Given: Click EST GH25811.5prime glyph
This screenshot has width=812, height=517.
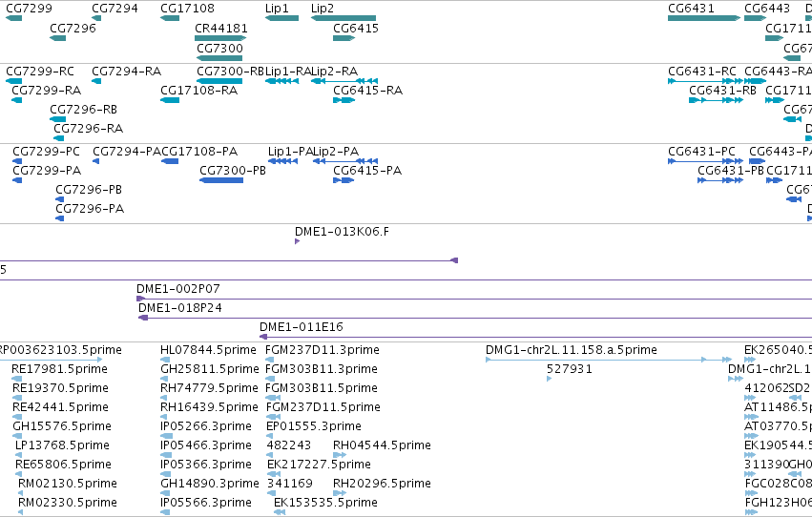Looking at the screenshot, I should pyautogui.click(x=164, y=379).
